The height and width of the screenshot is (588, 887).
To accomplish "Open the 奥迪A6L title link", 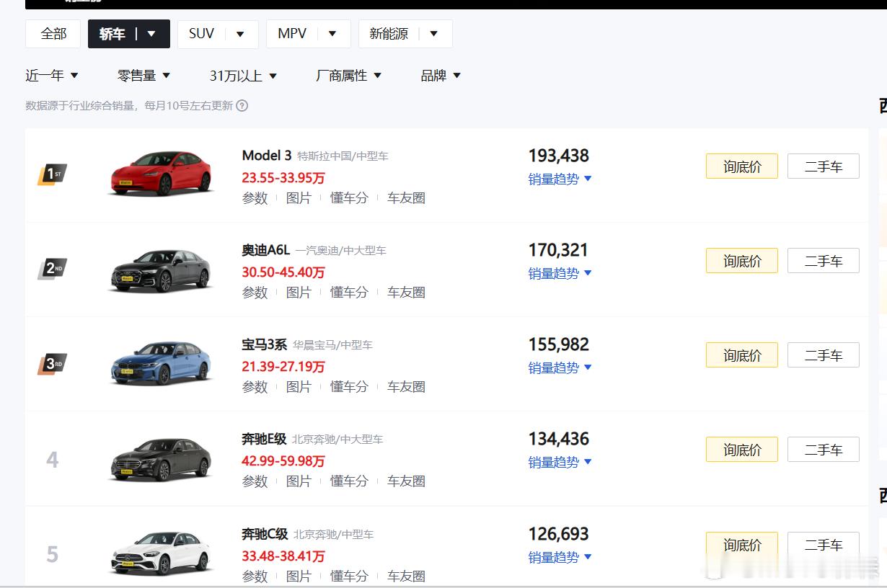I will pos(265,250).
